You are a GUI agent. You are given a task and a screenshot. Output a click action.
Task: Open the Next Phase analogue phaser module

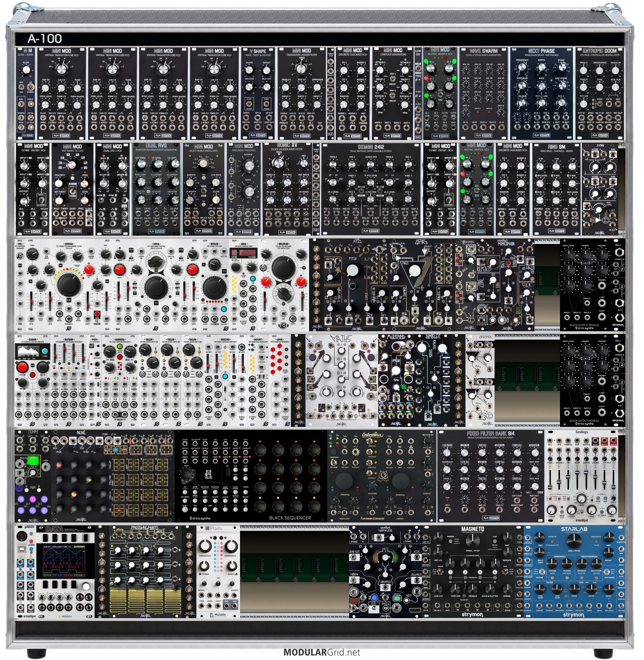541,93
